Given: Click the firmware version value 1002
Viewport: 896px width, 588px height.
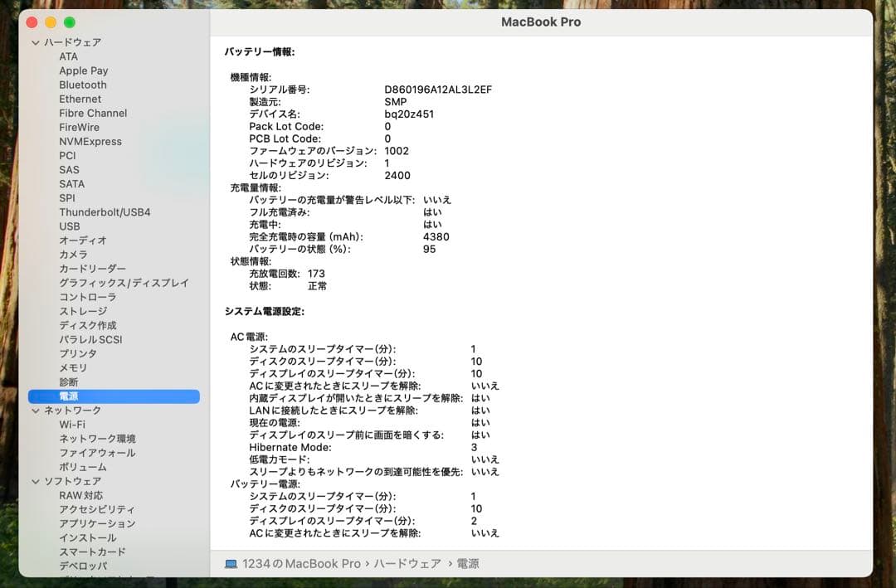Looking at the screenshot, I should 397,151.
